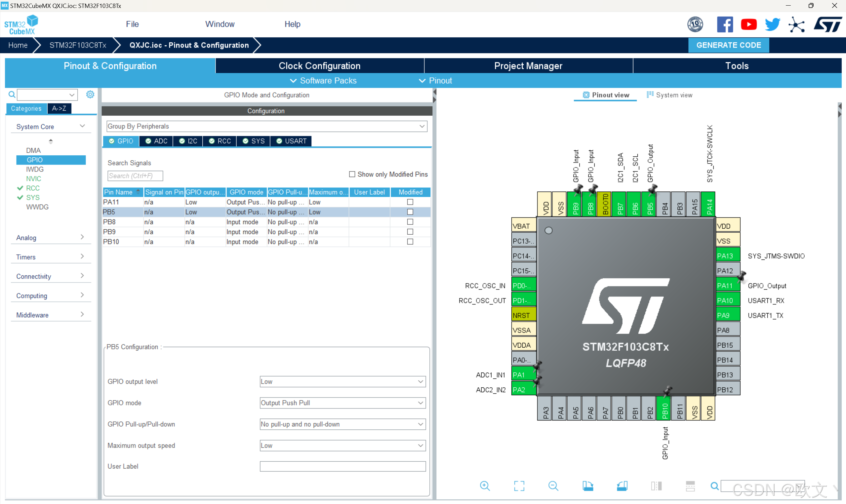Open the File menu
The image size is (846, 504).
[x=132, y=24]
